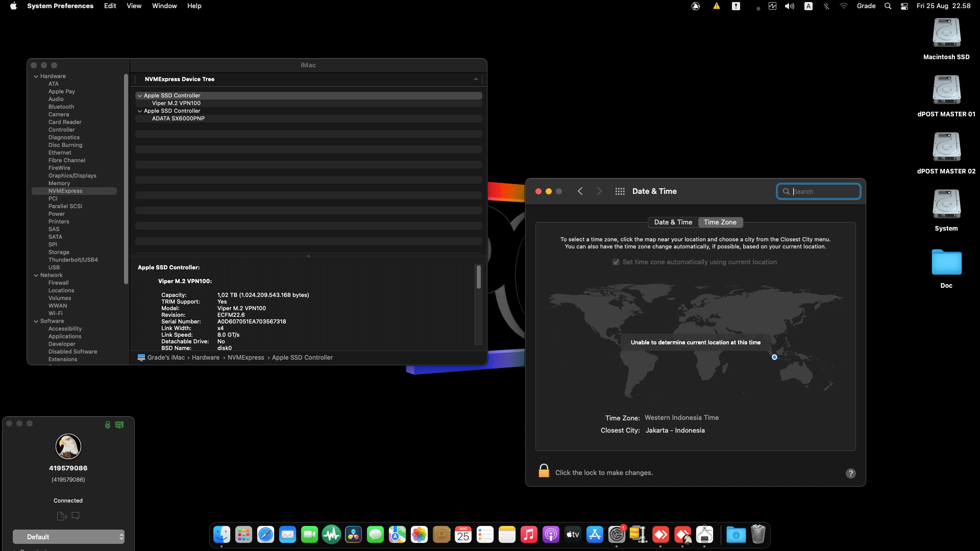The height and width of the screenshot is (551, 980).
Task: Collapse the Software section in the sidebar
Action: coord(36,321)
